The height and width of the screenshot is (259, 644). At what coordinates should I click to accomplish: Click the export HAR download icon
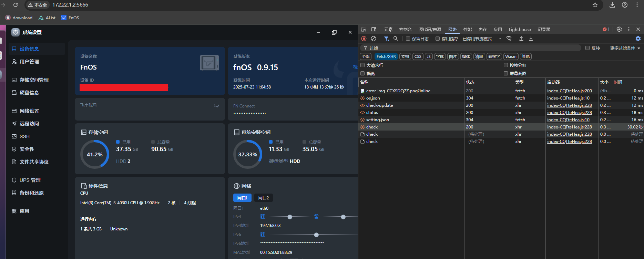pyautogui.click(x=531, y=39)
